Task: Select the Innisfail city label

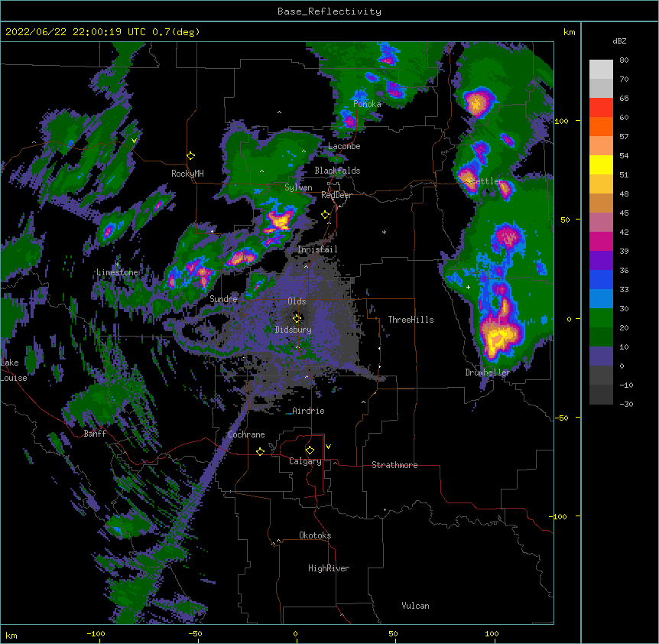Action: click(x=317, y=249)
